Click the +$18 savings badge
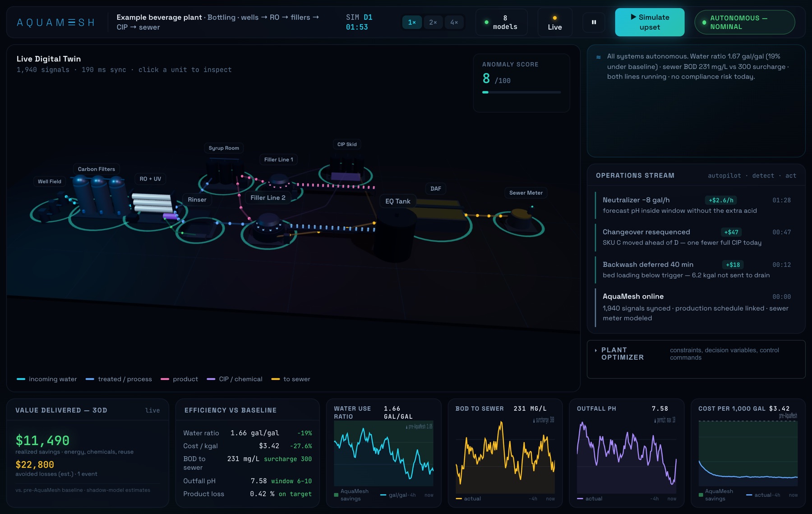Viewport: 812px width, 514px height. pos(733,265)
